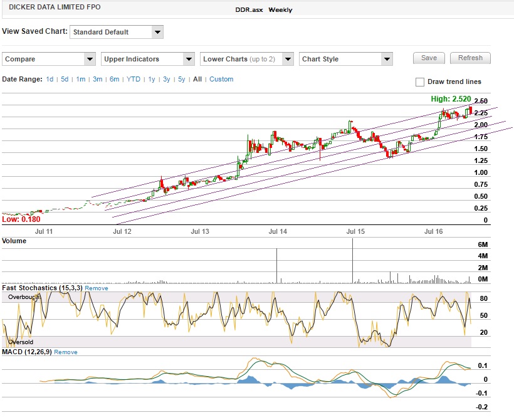This screenshot has height=420, width=514.
Task: Enable Draw trend lines checkbox
Action: click(x=420, y=82)
